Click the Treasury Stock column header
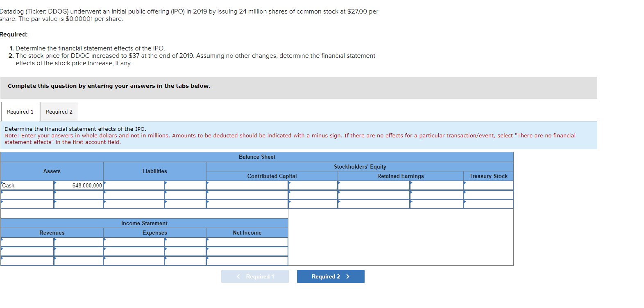Viewport: 644px width, 308px height. [488, 176]
